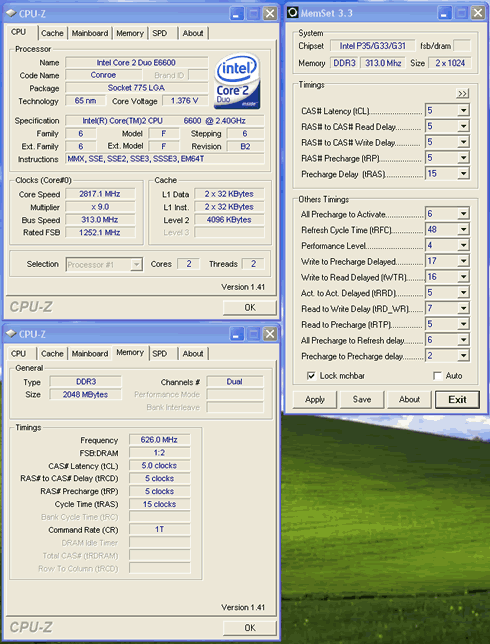This screenshot has height=644, width=490.
Task: Open the Performance Level dropdown
Action: [463, 246]
